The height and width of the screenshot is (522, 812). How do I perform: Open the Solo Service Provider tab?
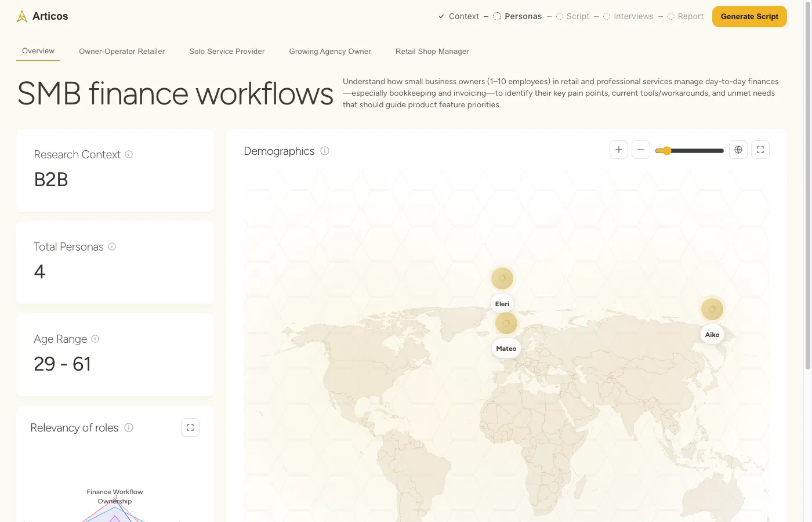tap(227, 52)
